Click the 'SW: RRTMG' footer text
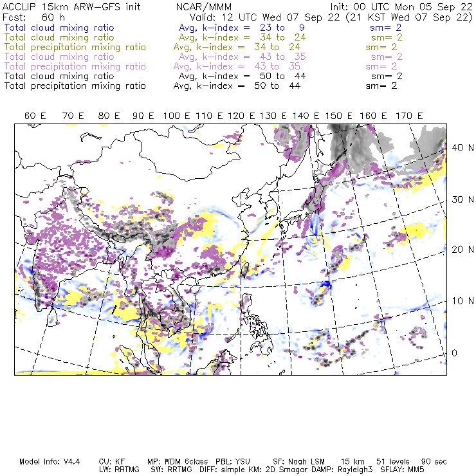The image size is (476, 476). click(172, 470)
